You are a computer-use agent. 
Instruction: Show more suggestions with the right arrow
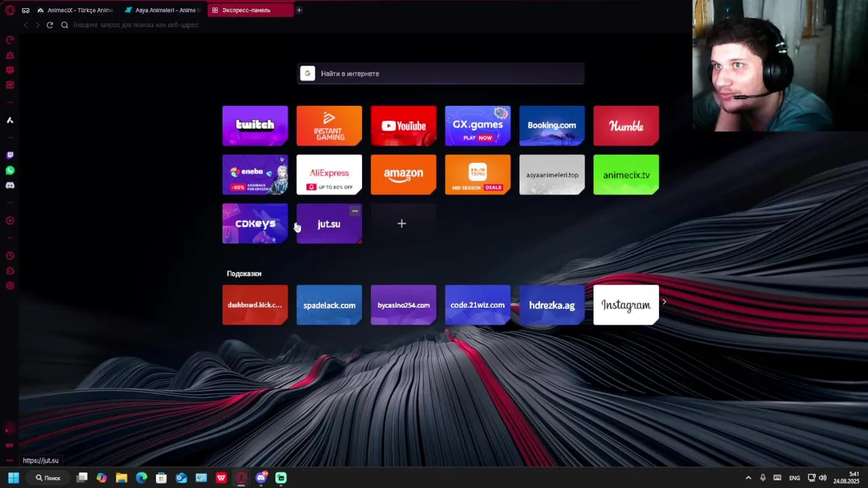[665, 302]
